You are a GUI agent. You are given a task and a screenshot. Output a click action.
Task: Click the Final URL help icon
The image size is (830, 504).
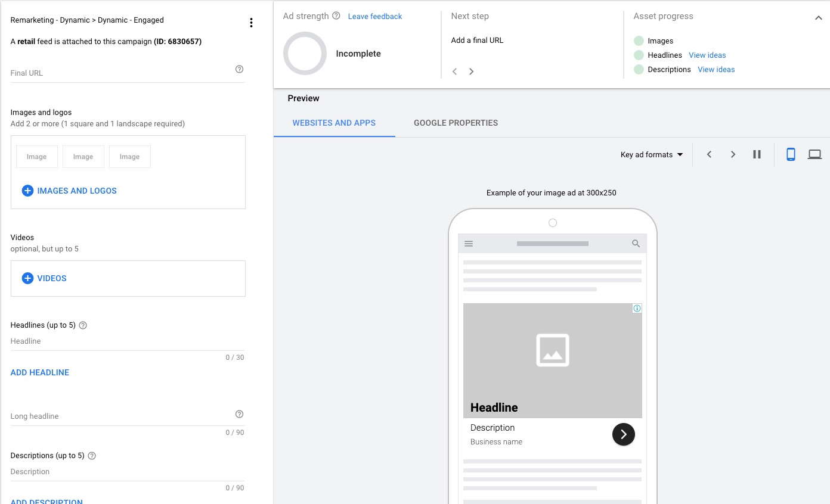pos(239,69)
